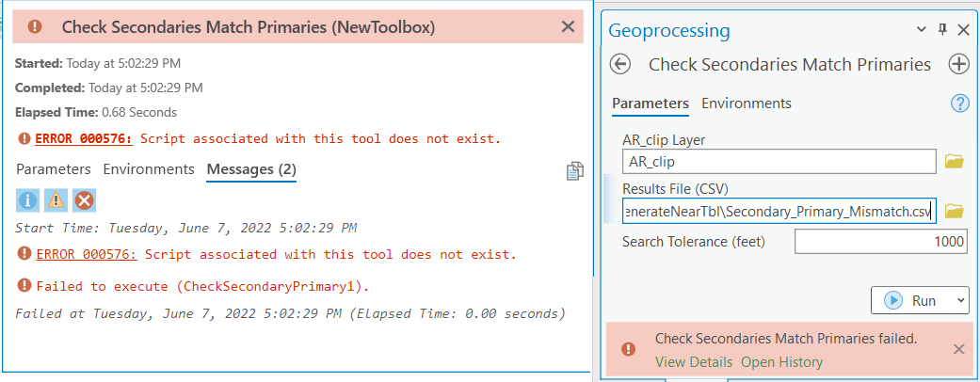Go back in Geoprocessing pane

619,64
